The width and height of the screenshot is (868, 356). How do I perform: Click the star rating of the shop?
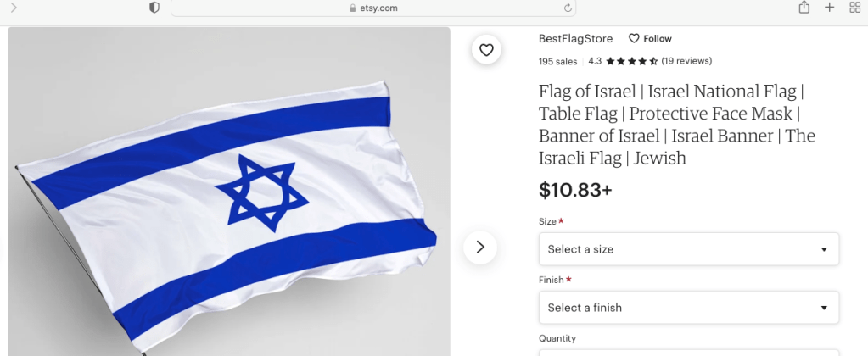click(631, 61)
